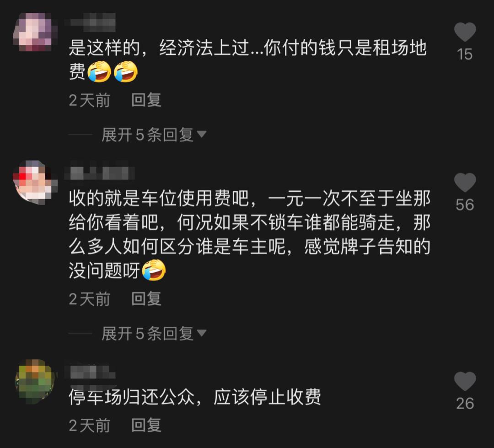Open the first commenter's blurred username
This screenshot has height=448, width=494.
pos(90,22)
